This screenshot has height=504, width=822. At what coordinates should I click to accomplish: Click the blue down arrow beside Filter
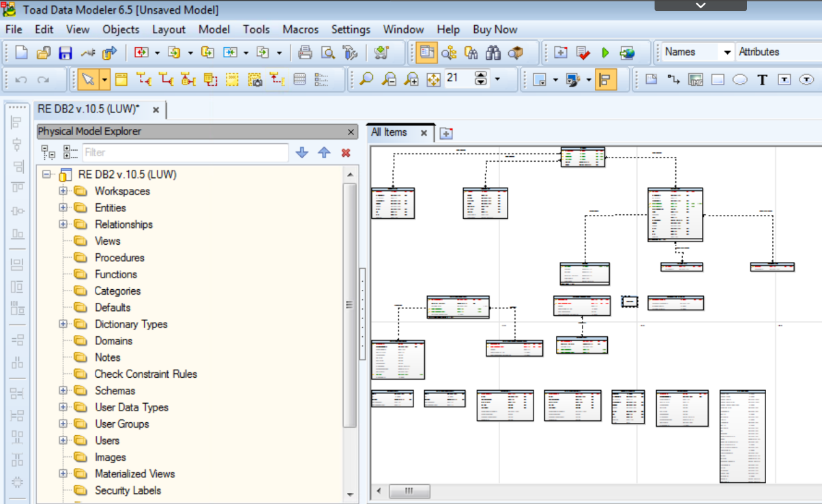tap(302, 153)
